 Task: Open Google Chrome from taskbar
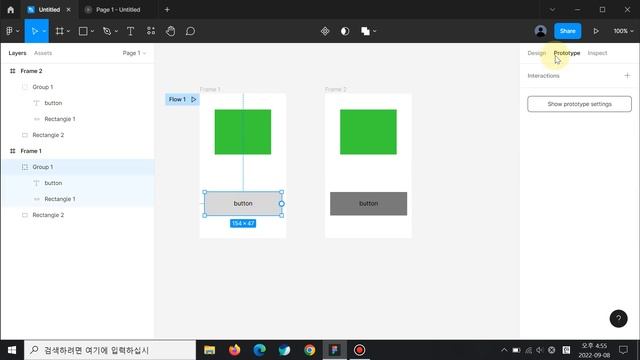point(309,350)
